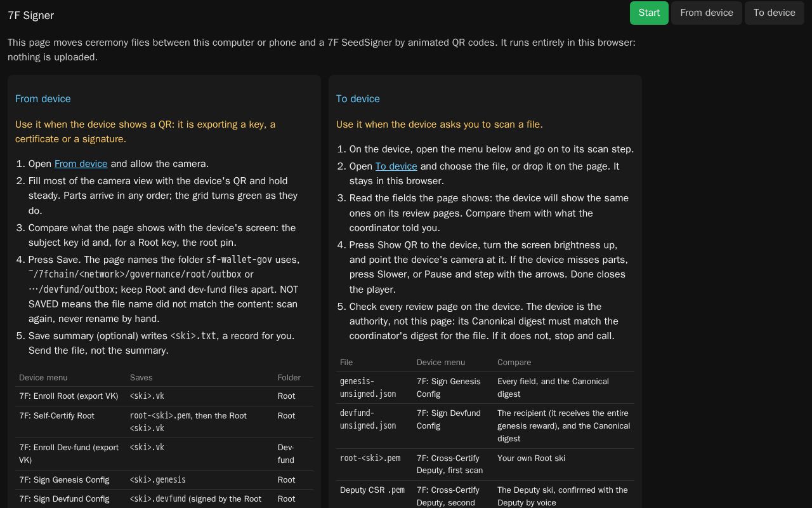Click the devfund-unsigned.json file cell
This screenshot has width=812, height=508.
[374, 426]
